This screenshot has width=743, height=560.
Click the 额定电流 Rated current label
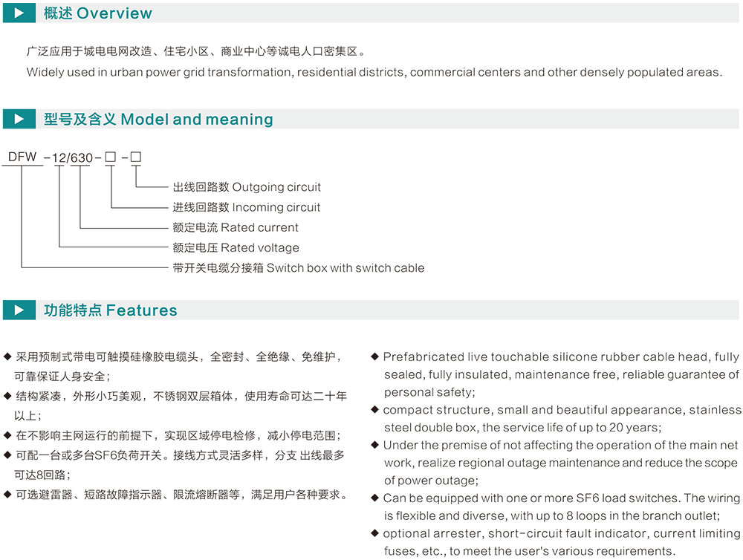pyautogui.click(x=236, y=227)
